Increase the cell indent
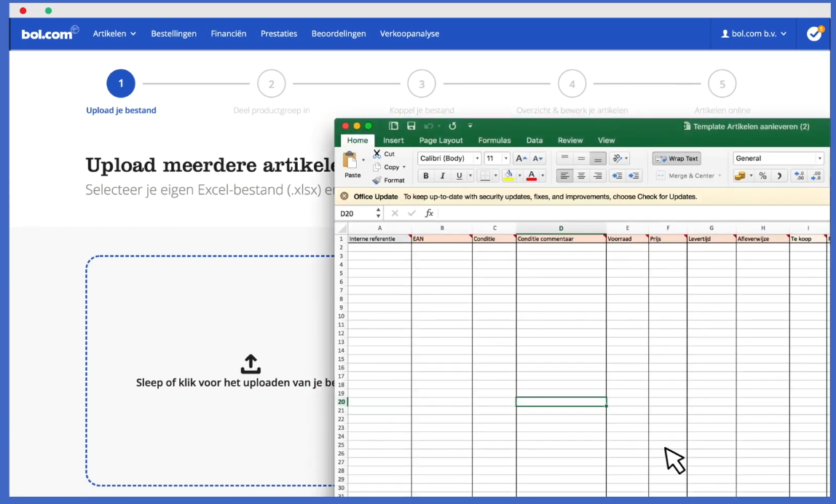Viewport: 836px width, 504px height. [x=634, y=176]
